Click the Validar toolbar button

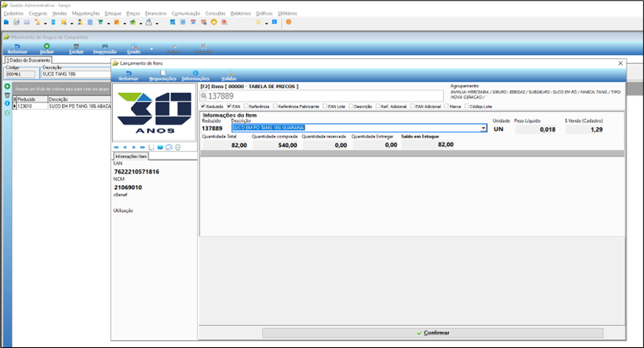point(229,75)
